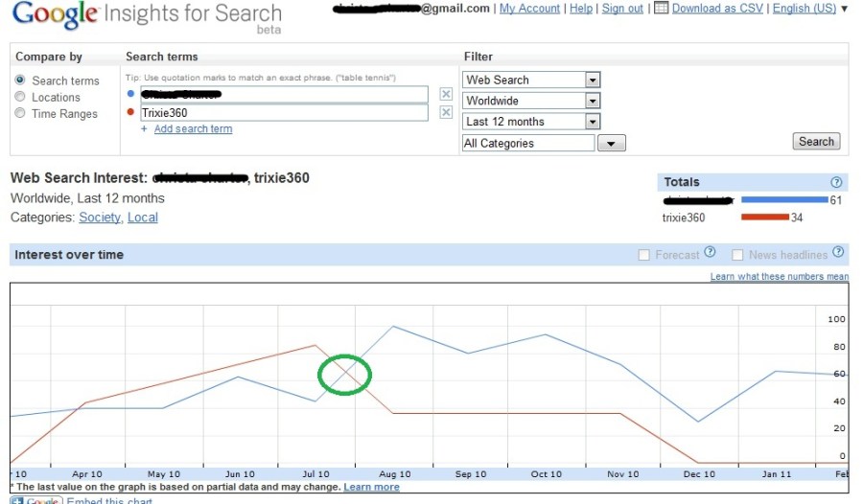
Task: Open the All Categories dropdown arrow
Action: pos(611,144)
